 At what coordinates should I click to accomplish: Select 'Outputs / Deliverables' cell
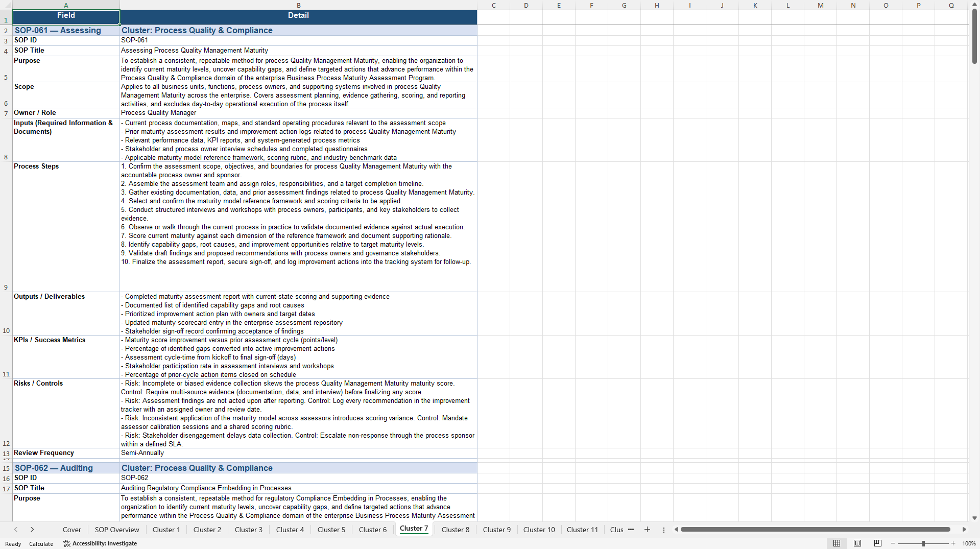pos(66,314)
